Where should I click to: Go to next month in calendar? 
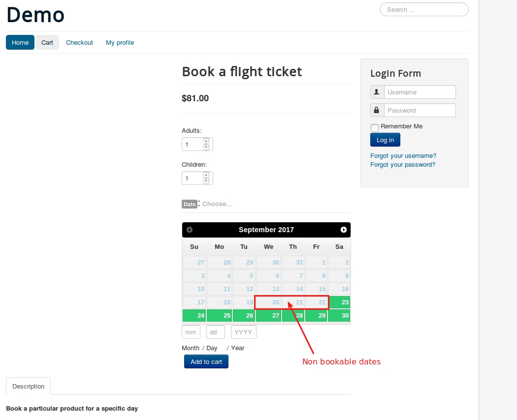[x=343, y=230]
